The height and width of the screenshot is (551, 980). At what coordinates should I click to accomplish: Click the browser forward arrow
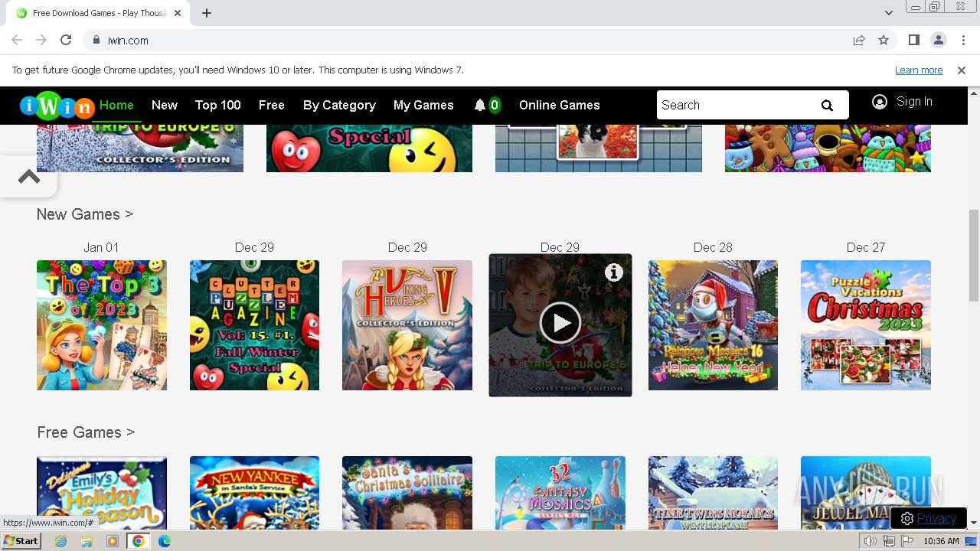click(x=41, y=40)
